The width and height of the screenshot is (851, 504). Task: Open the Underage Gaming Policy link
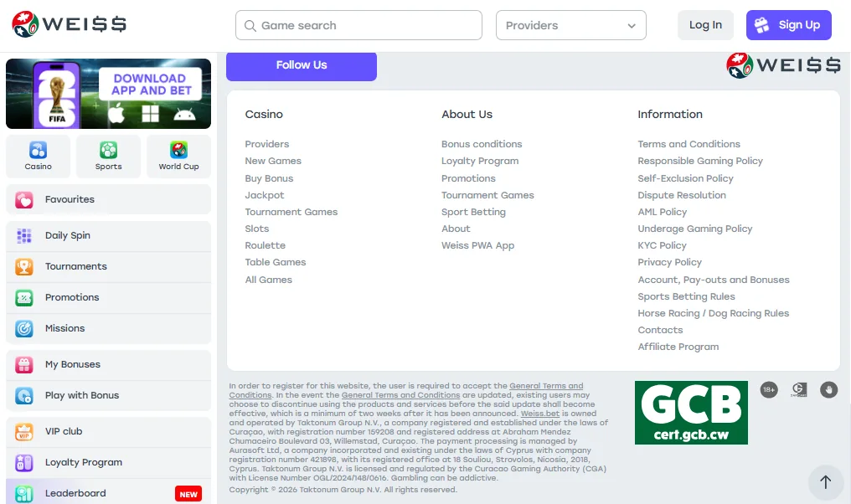(x=694, y=229)
